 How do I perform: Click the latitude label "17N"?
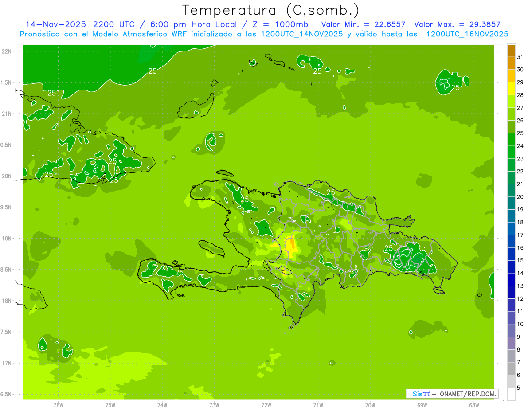tap(7, 363)
